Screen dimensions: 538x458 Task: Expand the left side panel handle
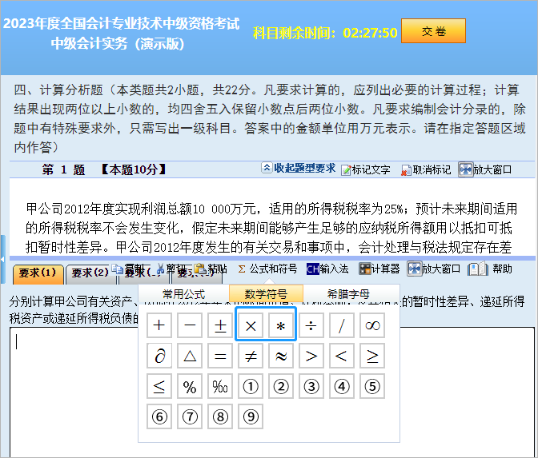pyautogui.click(x=3, y=259)
